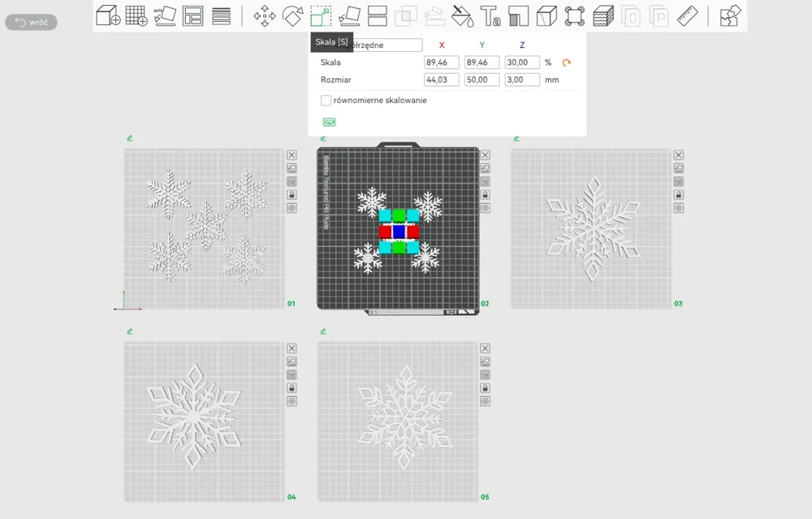Select plate 04 with large snowflake
This screenshot has width=812, height=519.
coord(204,422)
